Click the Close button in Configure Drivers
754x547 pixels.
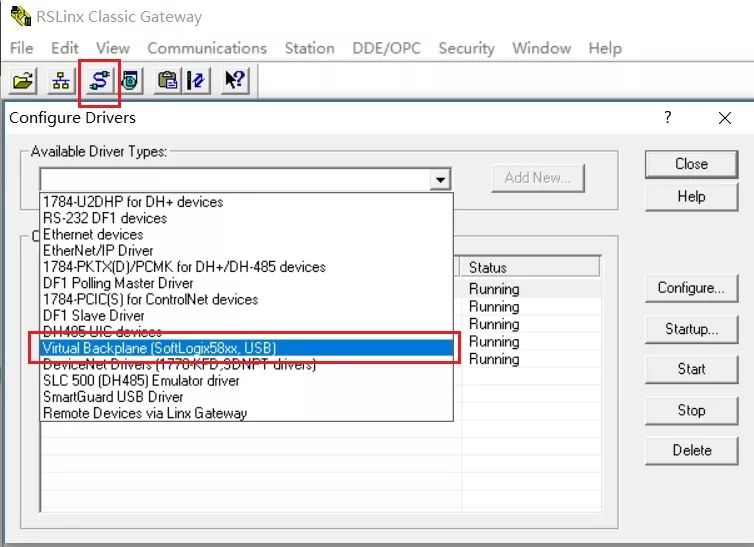pyautogui.click(x=691, y=164)
